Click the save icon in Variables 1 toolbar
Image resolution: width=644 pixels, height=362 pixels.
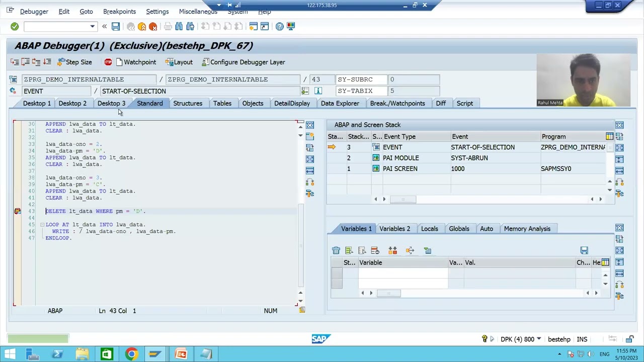click(x=584, y=250)
